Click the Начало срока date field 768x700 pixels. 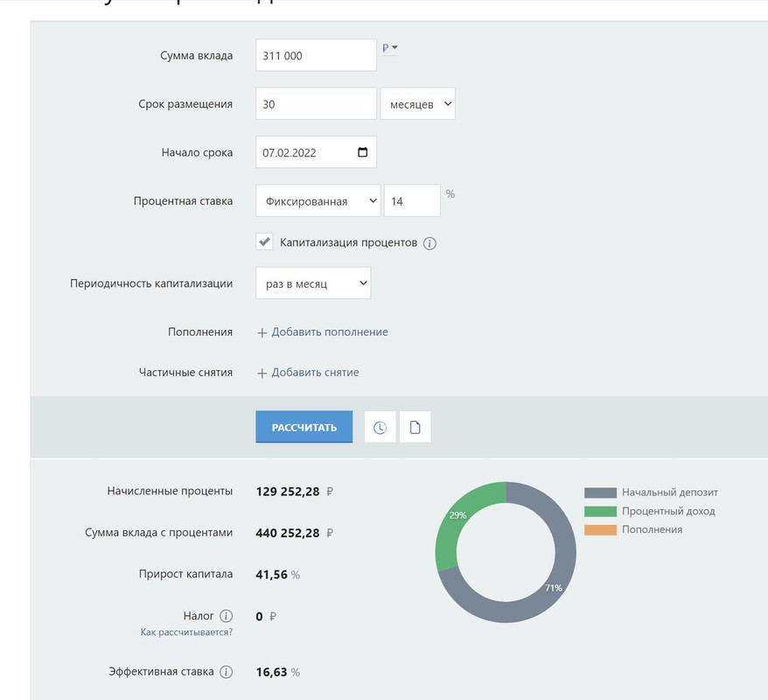click(316, 152)
